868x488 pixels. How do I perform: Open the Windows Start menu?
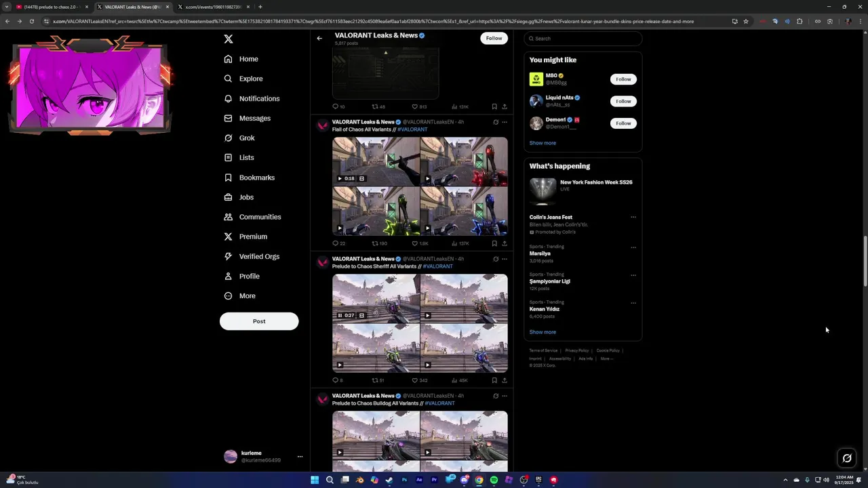[x=315, y=480]
